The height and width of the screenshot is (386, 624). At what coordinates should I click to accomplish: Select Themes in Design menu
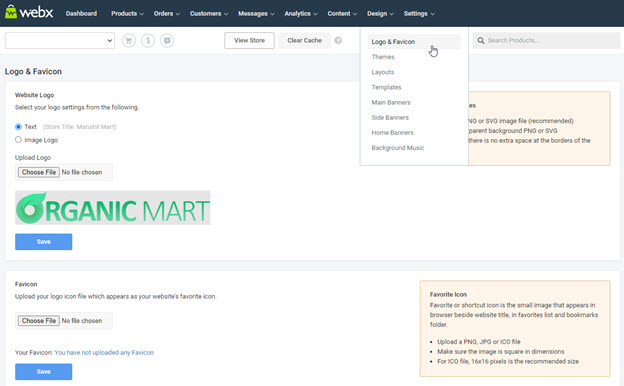pos(383,57)
